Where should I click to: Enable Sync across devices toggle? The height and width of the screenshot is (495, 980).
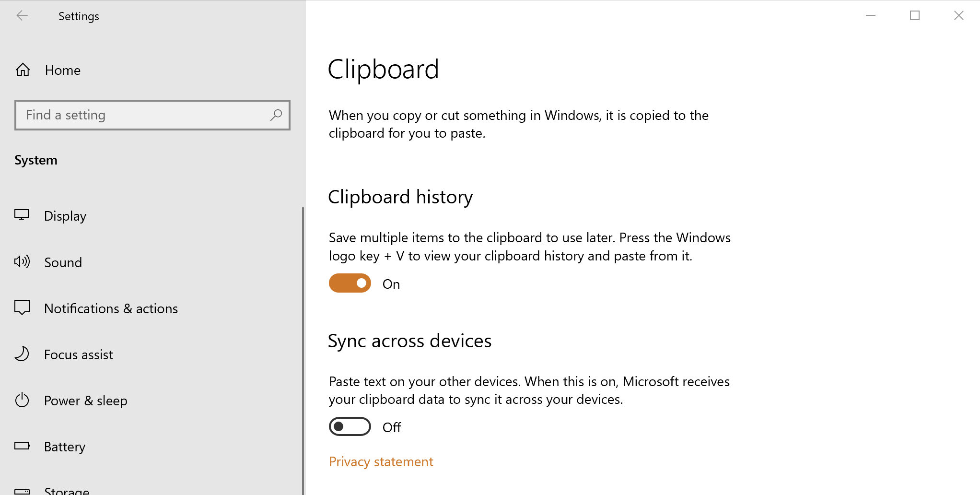coord(350,426)
